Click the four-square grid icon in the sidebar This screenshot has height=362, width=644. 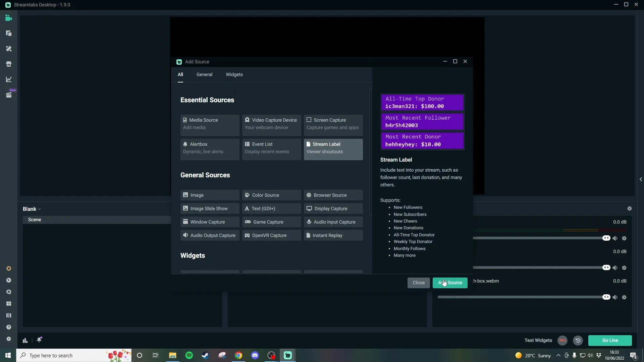coord(9,304)
